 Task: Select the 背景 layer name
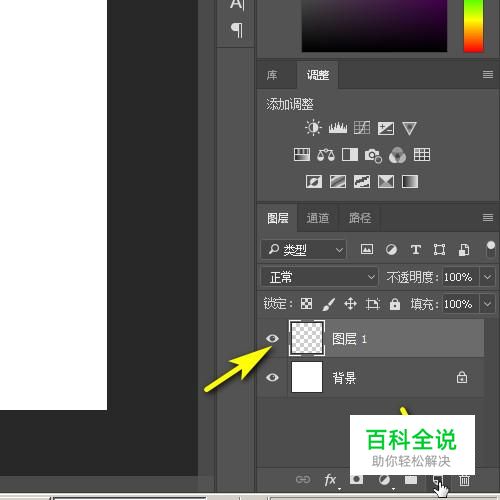pyautogui.click(x=344, y=378)
